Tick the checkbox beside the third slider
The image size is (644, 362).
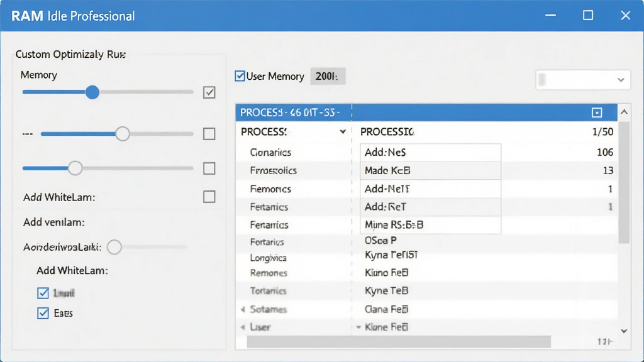[209, 168]
